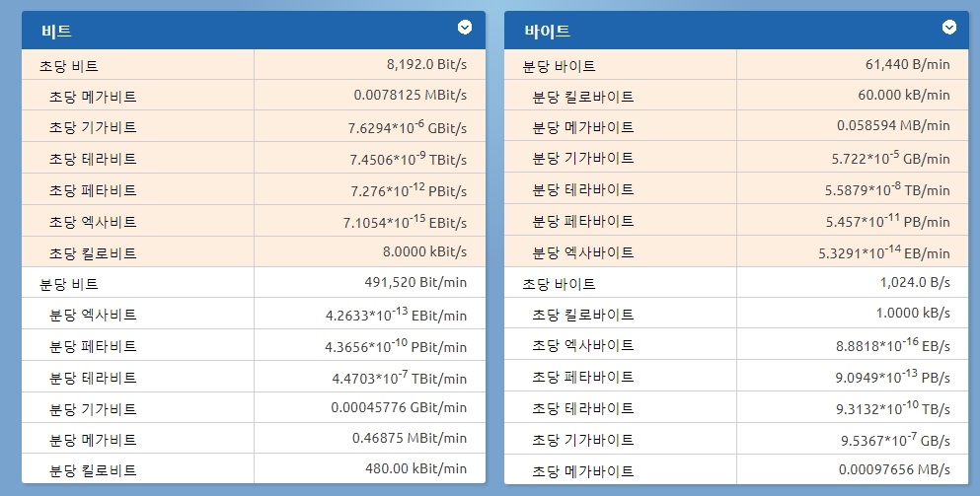
Task: Click the 1,024.0 B/s value
Action: 916,283
